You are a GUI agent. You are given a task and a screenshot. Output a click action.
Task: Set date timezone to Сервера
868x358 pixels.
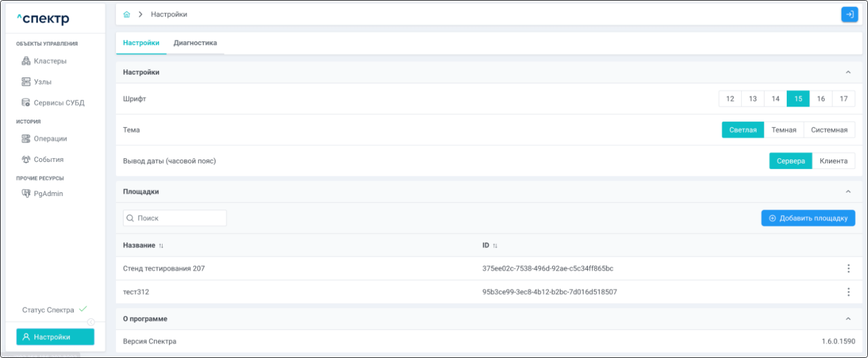[x=791, y=161]
